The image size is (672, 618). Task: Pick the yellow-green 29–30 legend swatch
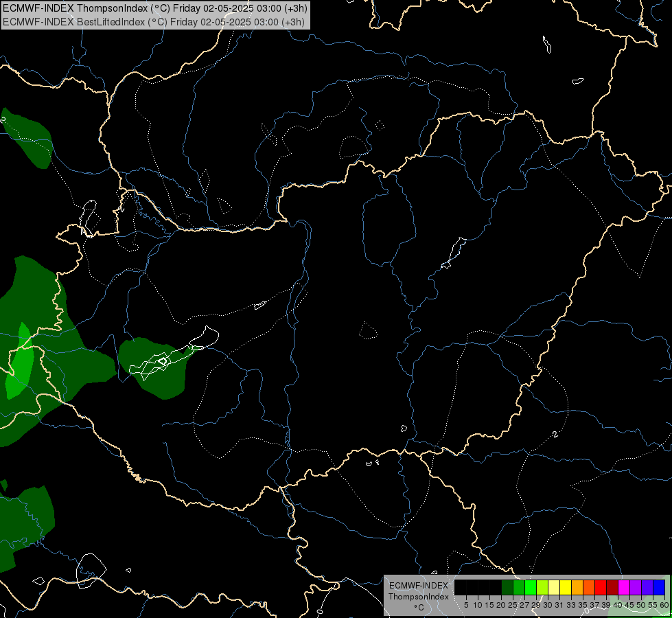point(542,587)
